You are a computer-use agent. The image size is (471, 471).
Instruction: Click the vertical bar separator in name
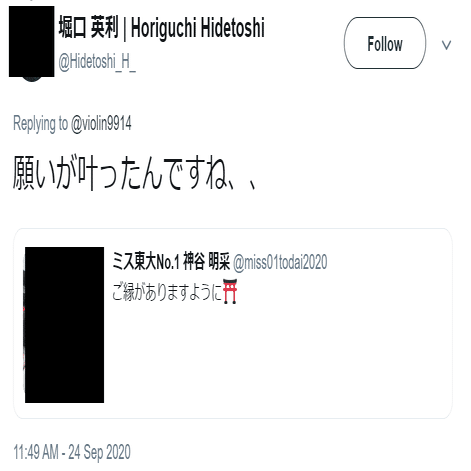tap(125, 29)
